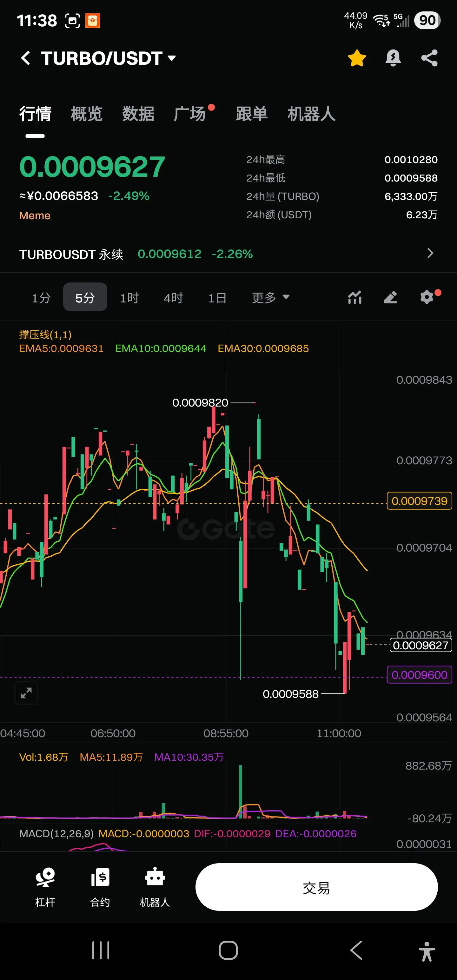
Task: Open 杠杆 margin trading
Action: [45, 887]
